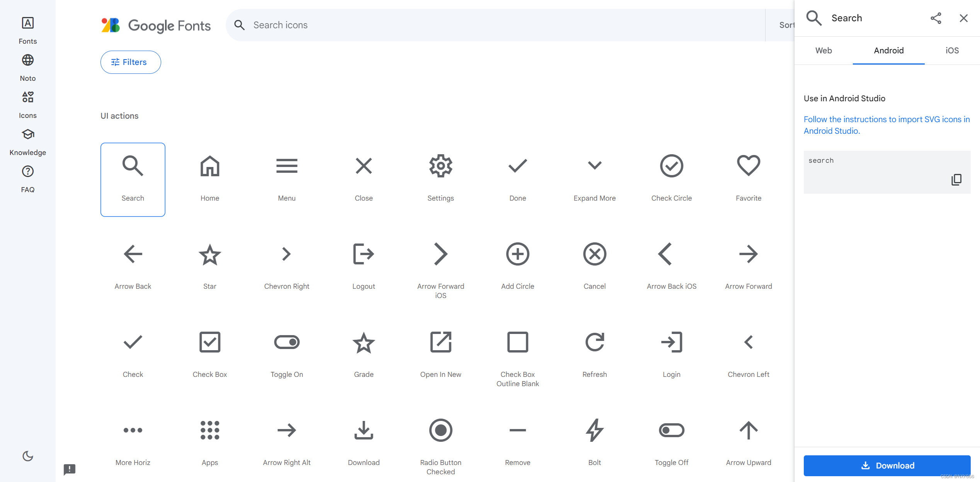Click the Search icons input field

pos(348,25)
